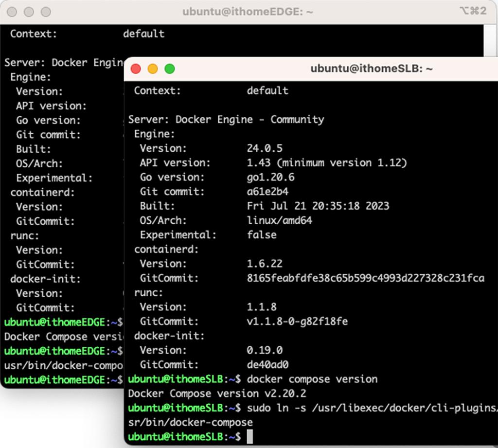
Task: Maximize the ithomeSLB terminal with green button
Action: tap(170, 69)
